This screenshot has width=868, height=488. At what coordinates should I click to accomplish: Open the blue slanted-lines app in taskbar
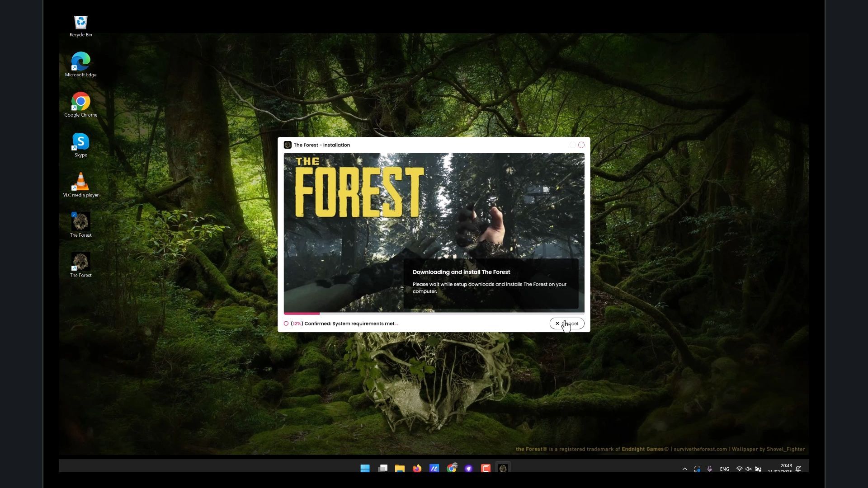(434, 469)
